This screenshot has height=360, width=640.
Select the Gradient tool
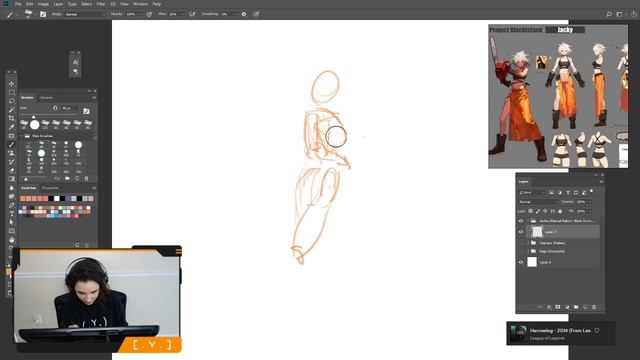[11, 179]
